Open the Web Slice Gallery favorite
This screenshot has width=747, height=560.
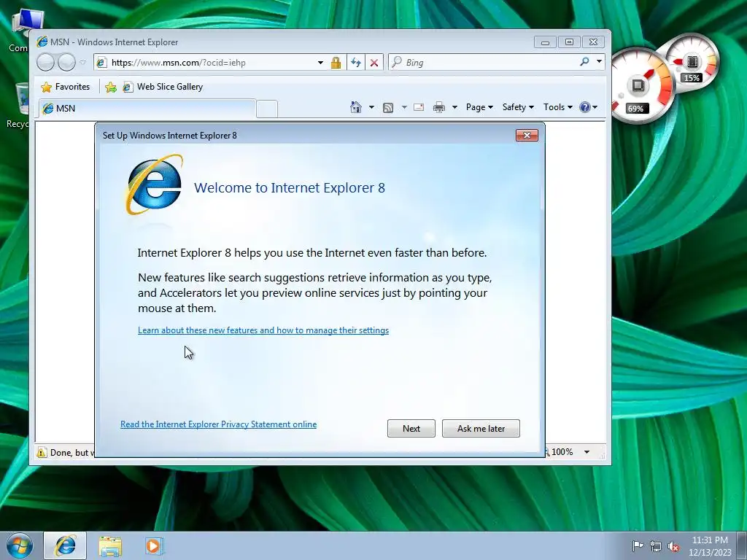[163, 87]
